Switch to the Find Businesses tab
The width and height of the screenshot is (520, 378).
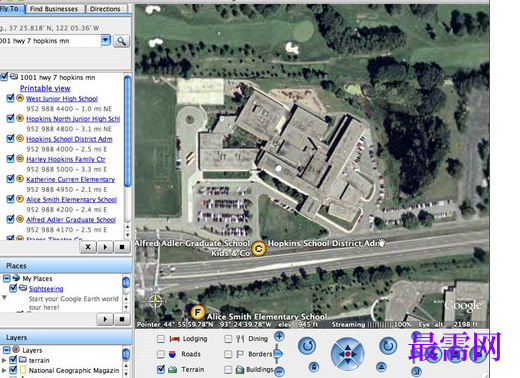(54, 9)
